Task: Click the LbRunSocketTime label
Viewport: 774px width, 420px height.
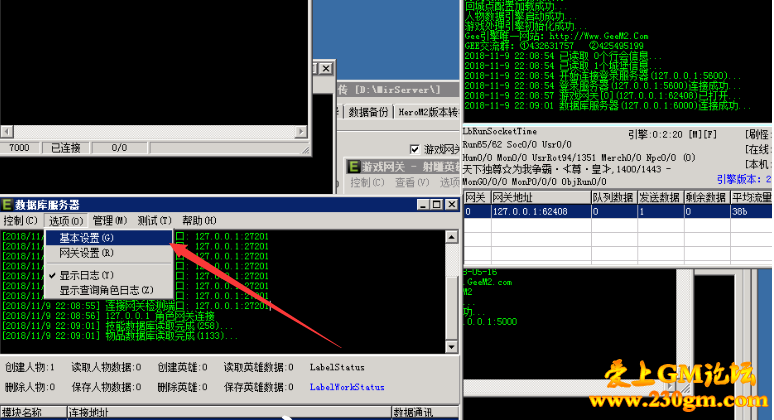Action: point(500,131)
